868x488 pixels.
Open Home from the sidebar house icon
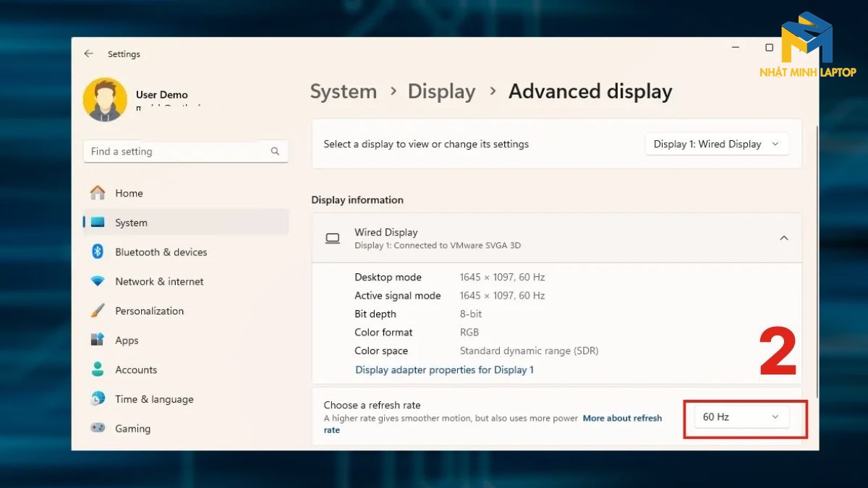98,193
